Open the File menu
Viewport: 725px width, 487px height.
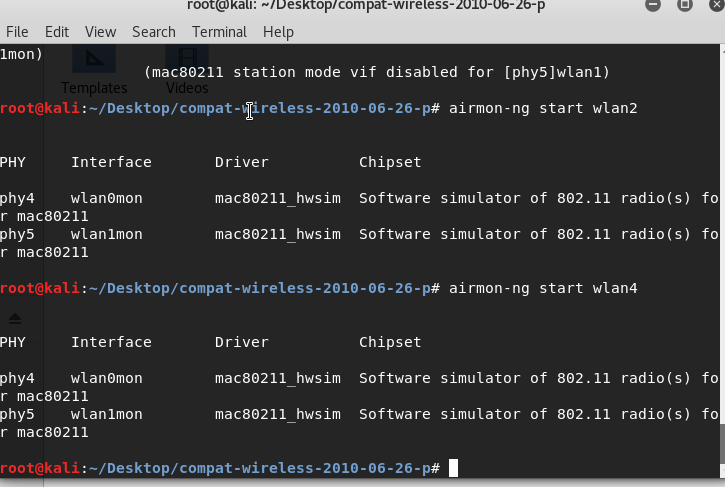pos(17,32)
